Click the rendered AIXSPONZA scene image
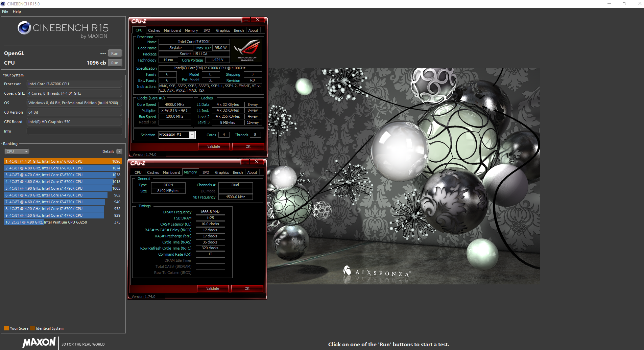 tap(404, 176)
